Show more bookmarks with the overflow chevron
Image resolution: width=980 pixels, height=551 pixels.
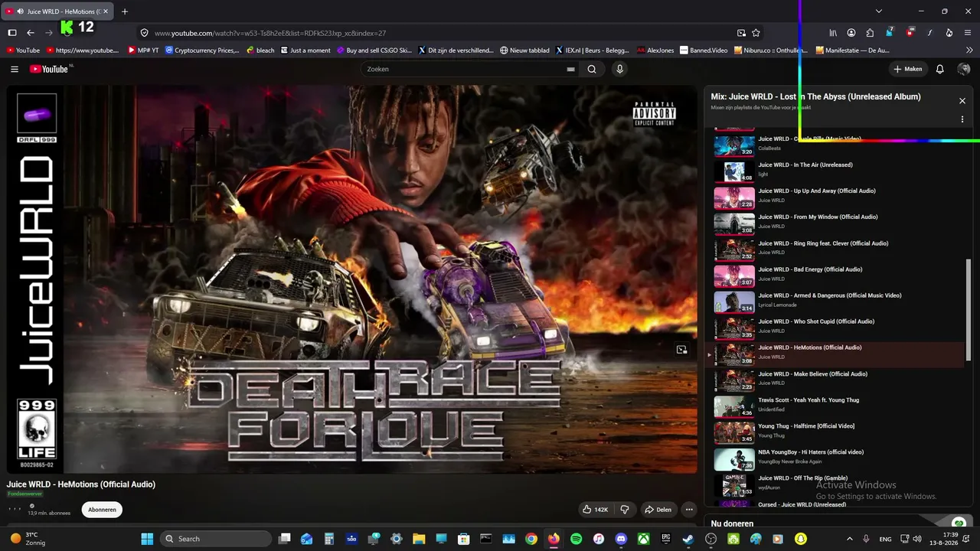click(969, 51)
